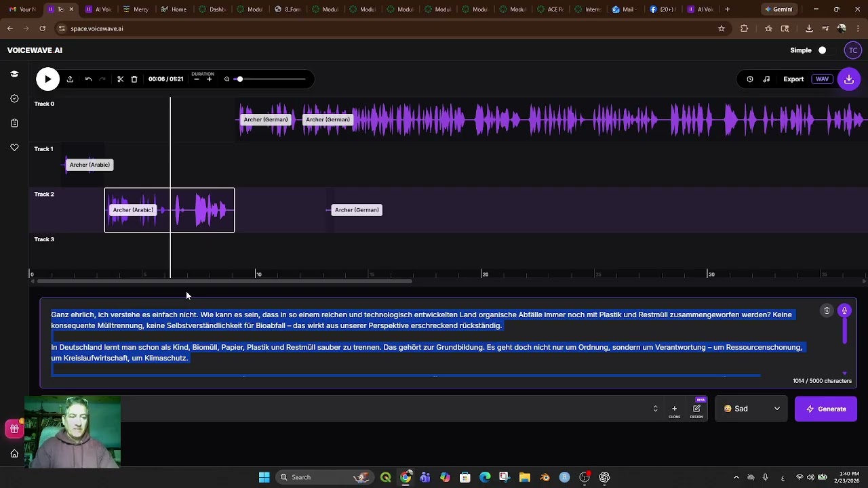Screen dimensions: 868x488
Task: Open File Explorer from taskbar
Action: 524,477
